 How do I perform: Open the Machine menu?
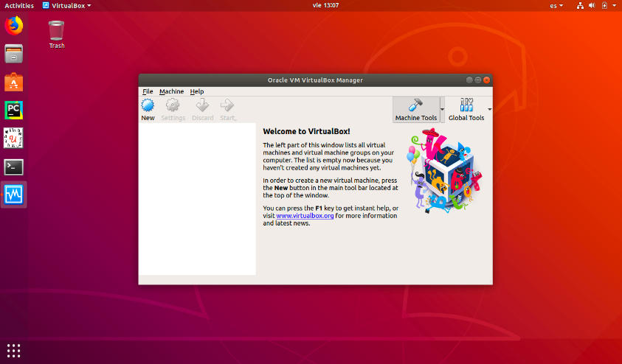coord(171,91)
